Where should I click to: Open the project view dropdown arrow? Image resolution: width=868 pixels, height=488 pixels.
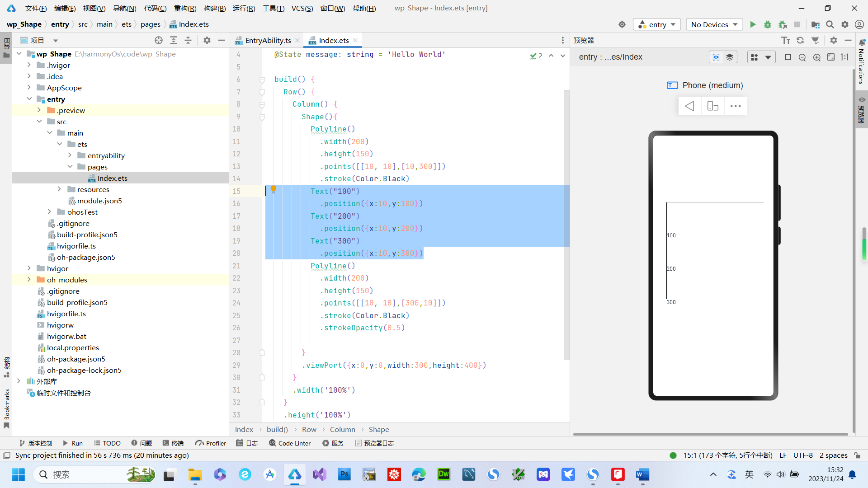56,41
